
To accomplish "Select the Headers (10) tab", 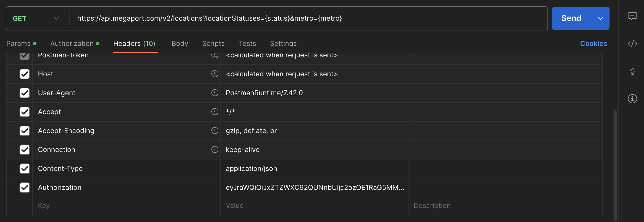I will point(134,44).
